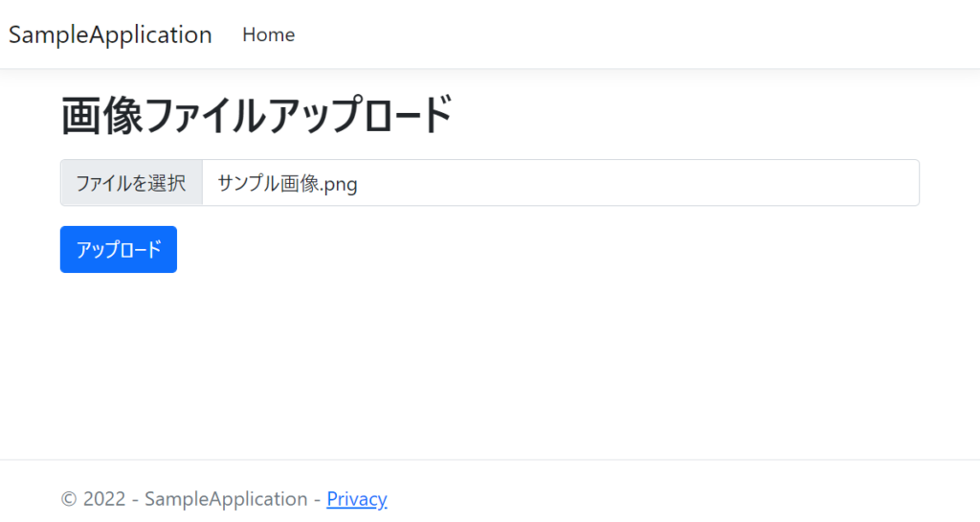Viewport: 980px width, 522px height.
Task: Click the ファイルを選択 file chooser button
Action: [x=131, y=183]
